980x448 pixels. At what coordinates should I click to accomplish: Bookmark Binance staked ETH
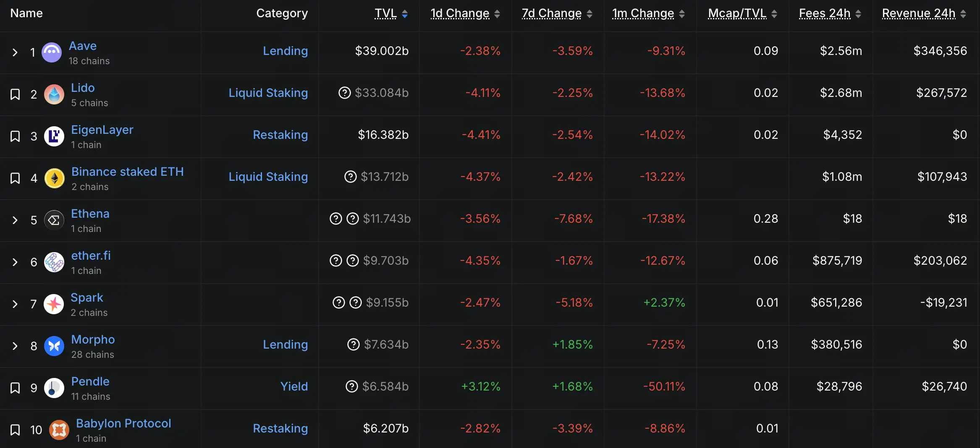click(15, 178)
